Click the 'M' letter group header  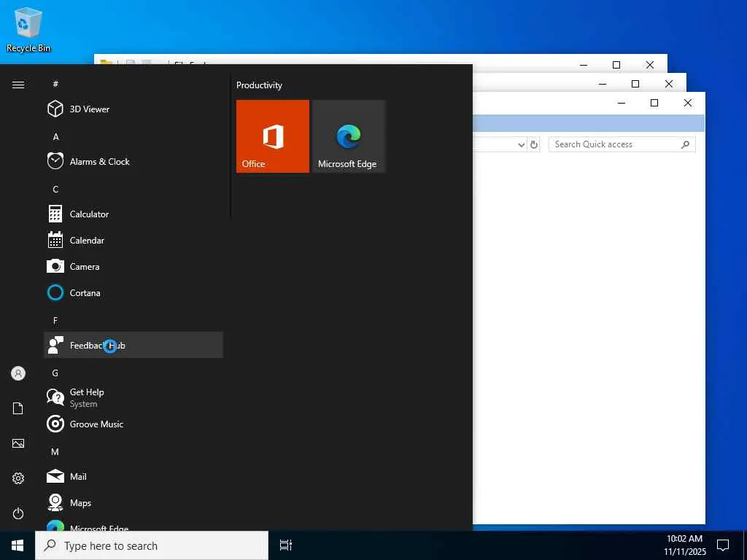point(55,451)
